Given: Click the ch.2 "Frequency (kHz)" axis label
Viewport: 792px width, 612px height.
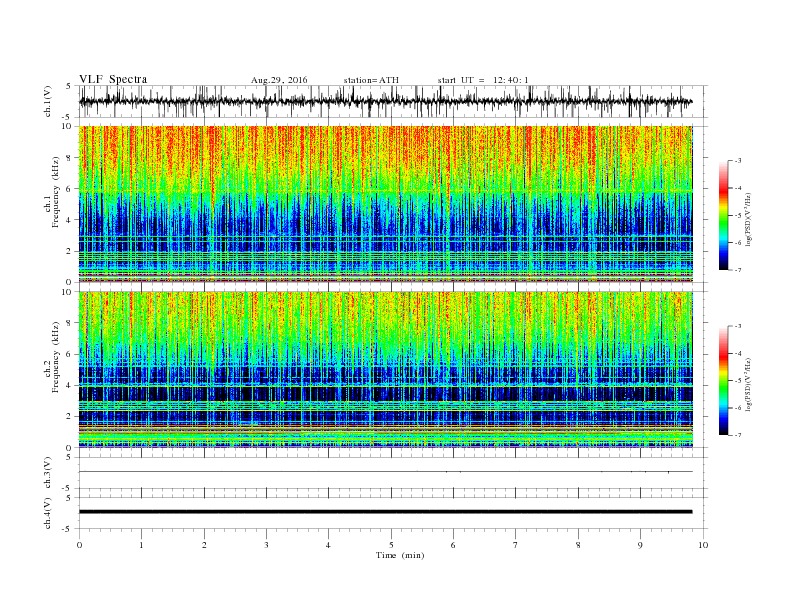Looking at the screenshot, I should click(x=56, y=357).
